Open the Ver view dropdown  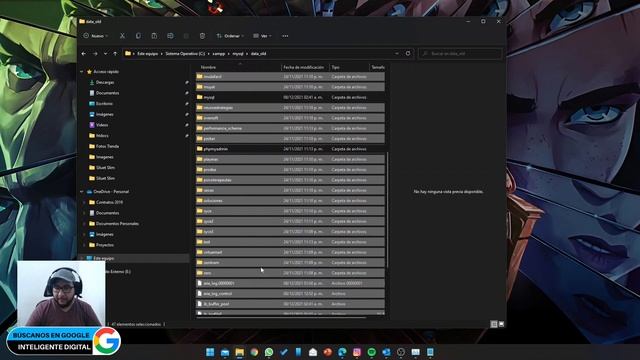[262, 36]
